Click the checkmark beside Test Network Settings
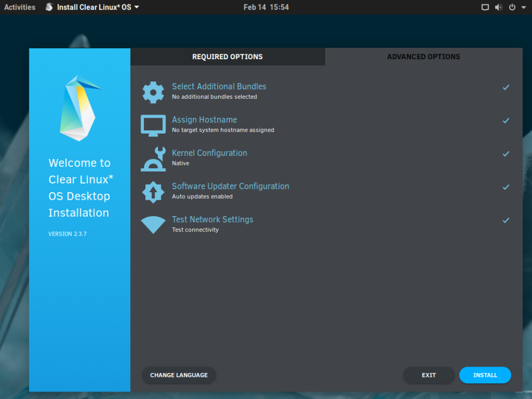The height and width of the screenshot is (399, 532). point(506,220)
